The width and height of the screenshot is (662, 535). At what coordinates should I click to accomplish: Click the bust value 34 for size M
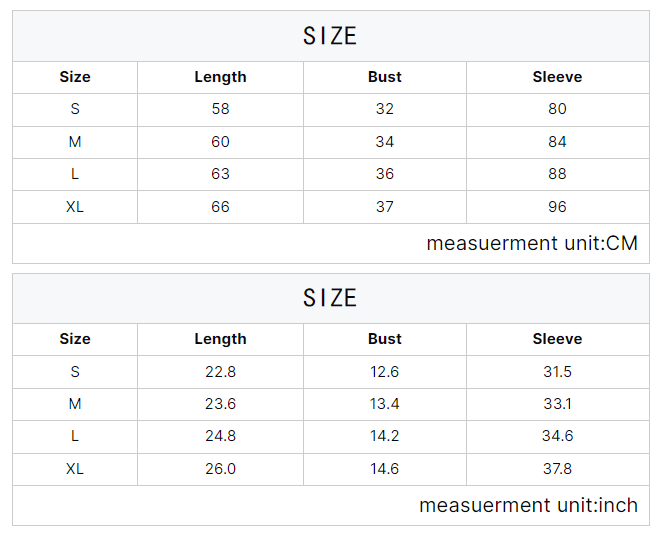point(384,142)
